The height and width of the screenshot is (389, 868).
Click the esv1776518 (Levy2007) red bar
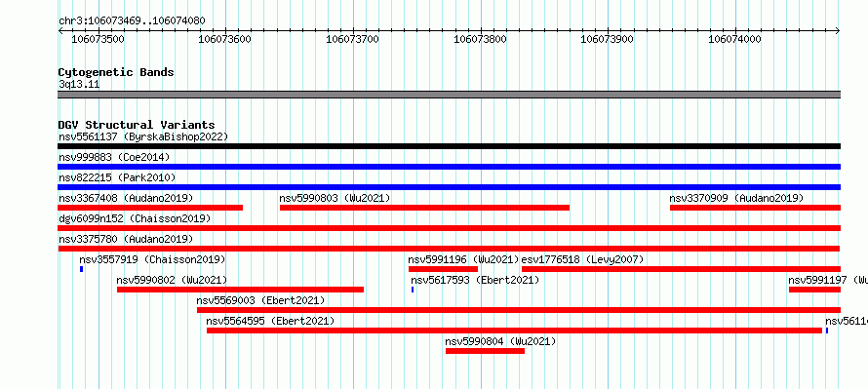681,269
